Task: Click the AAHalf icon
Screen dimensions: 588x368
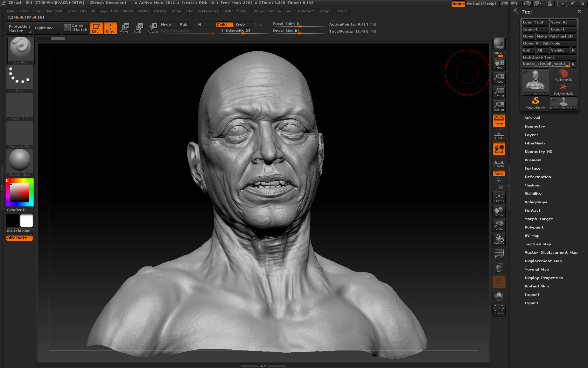Action: [499, 106]
